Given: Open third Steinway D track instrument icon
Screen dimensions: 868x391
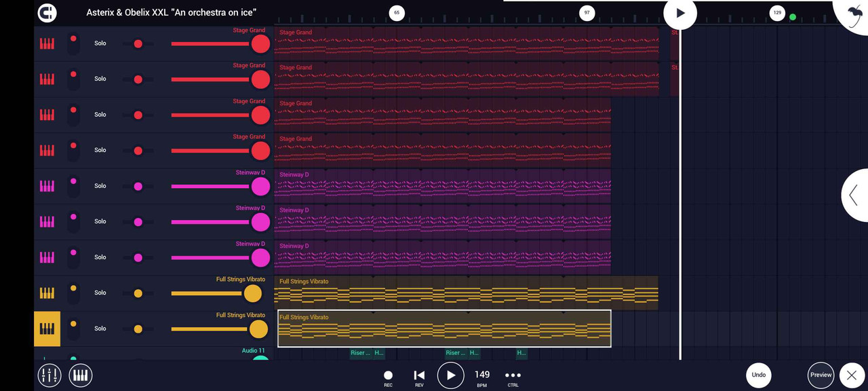Looking at the screenshot, I should (47, 257).
